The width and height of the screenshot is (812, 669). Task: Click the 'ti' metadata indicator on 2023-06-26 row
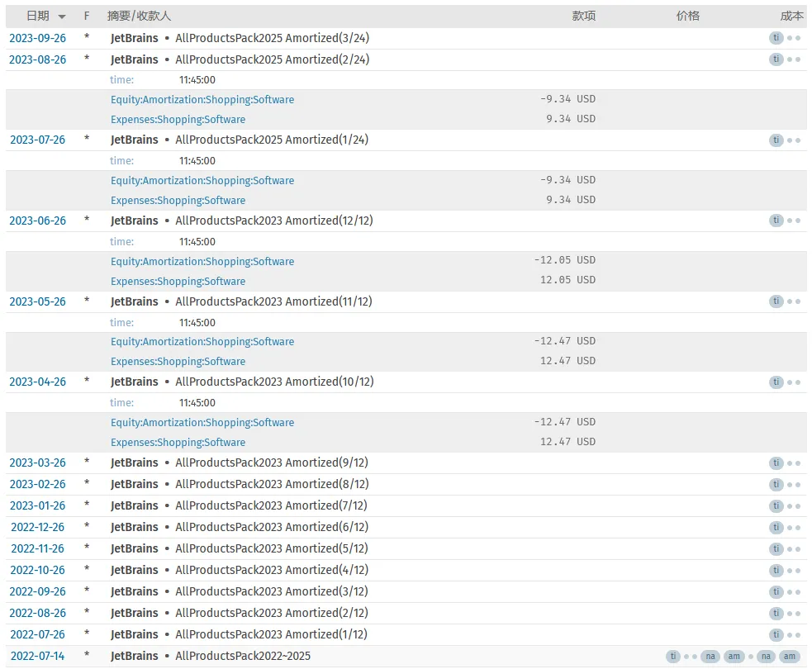[776, 221]
